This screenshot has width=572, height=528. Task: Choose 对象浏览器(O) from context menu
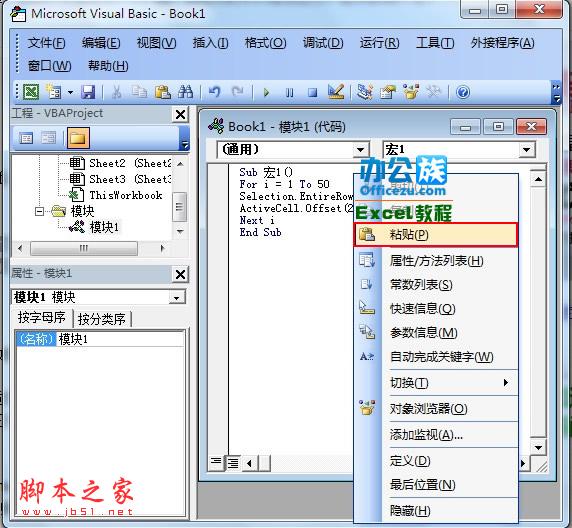pos(436,409)
